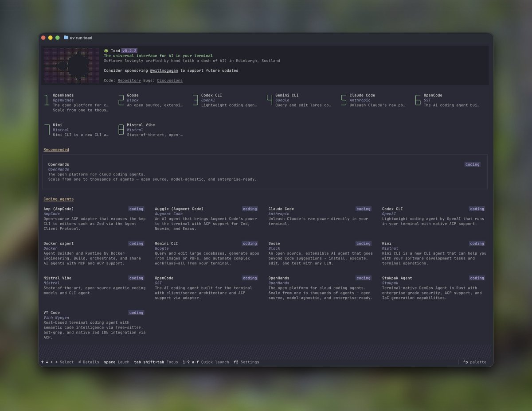Click the coding tag on VT Code
This screenshot has width=532, height=411.
tap(136, 313)
